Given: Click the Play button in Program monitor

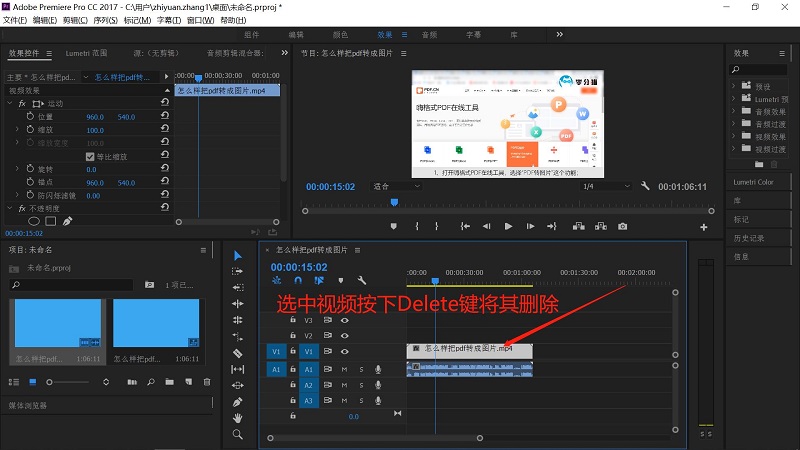Looking at the screenshot, I should point(508,226).
